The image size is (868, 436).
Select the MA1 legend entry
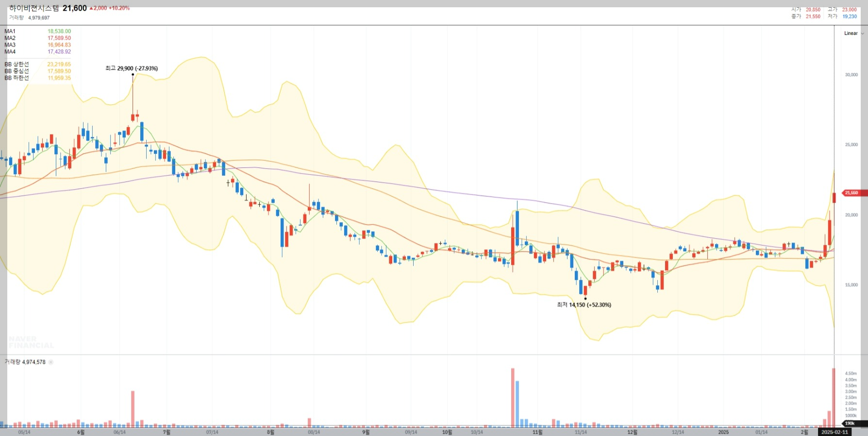tap(37, 32)
